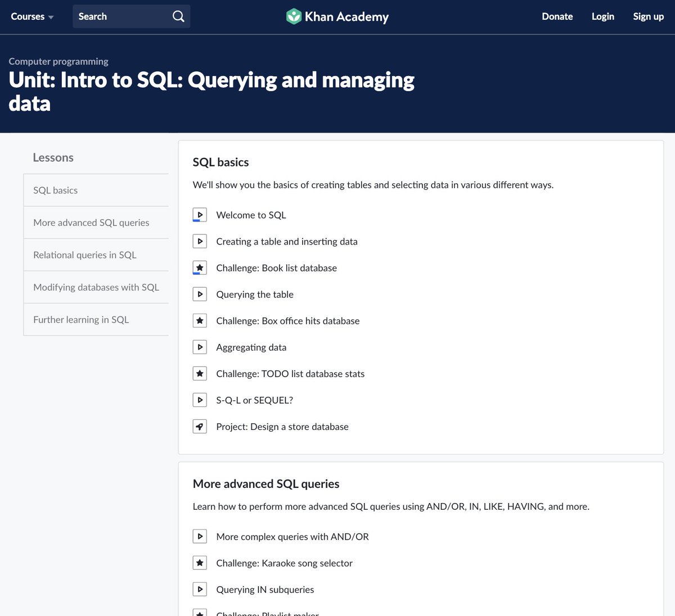This screenshot has width=675, height=616.
Task: Select Relational queries in SQL lesson
Action: pyautogui.click(x=96, y=255)
